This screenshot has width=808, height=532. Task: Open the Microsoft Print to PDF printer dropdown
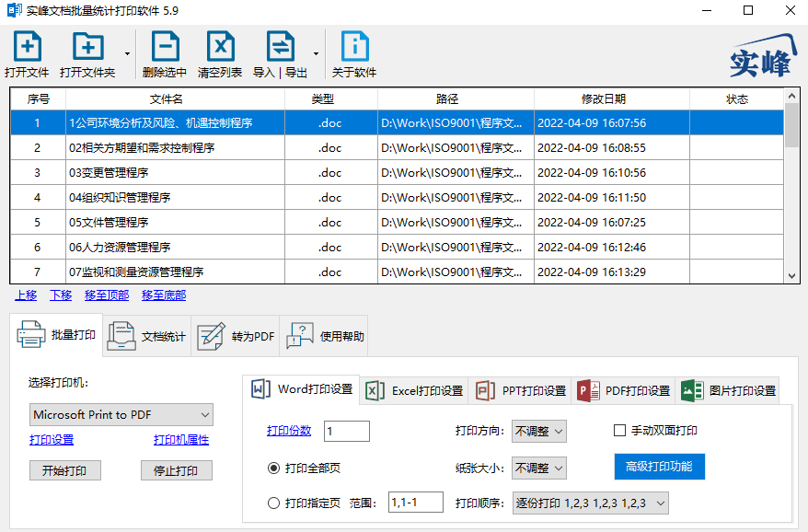point(121,415)
